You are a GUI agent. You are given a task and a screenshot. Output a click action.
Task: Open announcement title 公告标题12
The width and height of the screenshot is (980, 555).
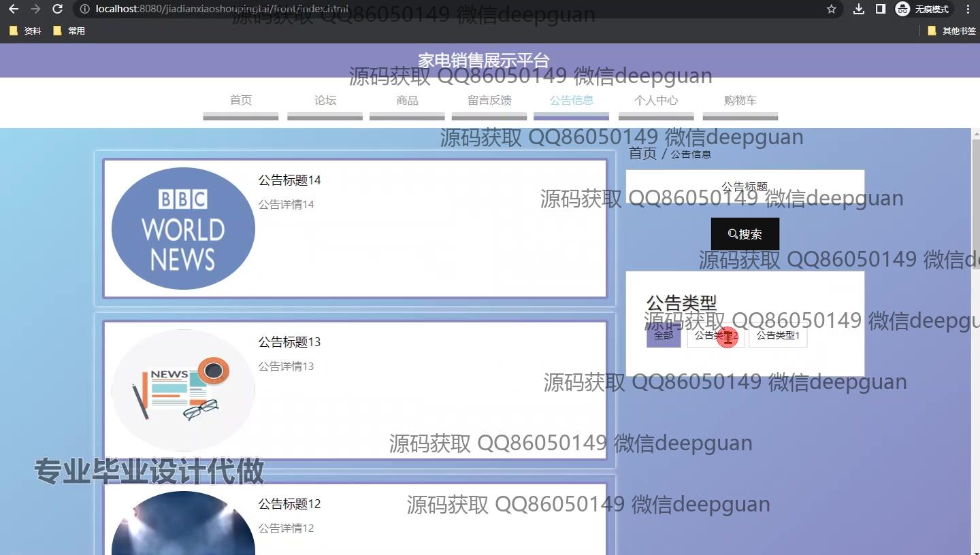click(x=289, y=504)
